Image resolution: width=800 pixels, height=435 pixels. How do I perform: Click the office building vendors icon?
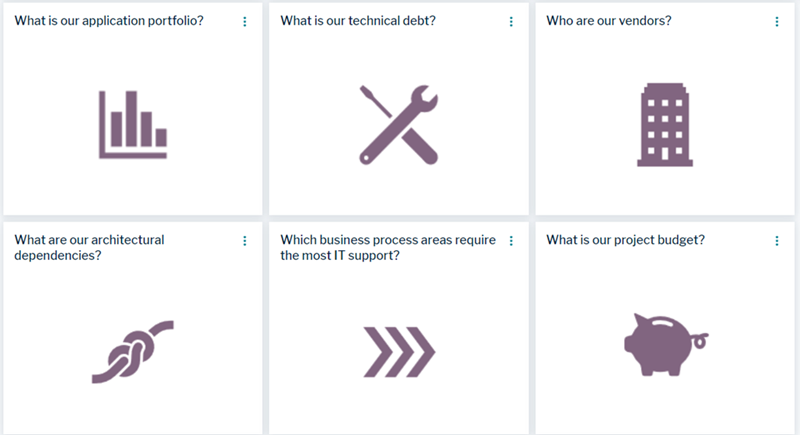[x=664, y=124]
